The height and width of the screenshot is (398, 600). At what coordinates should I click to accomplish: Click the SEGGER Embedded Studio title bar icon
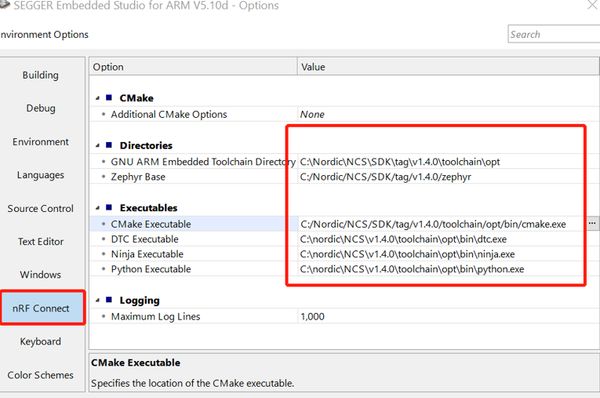coord(4,4)
